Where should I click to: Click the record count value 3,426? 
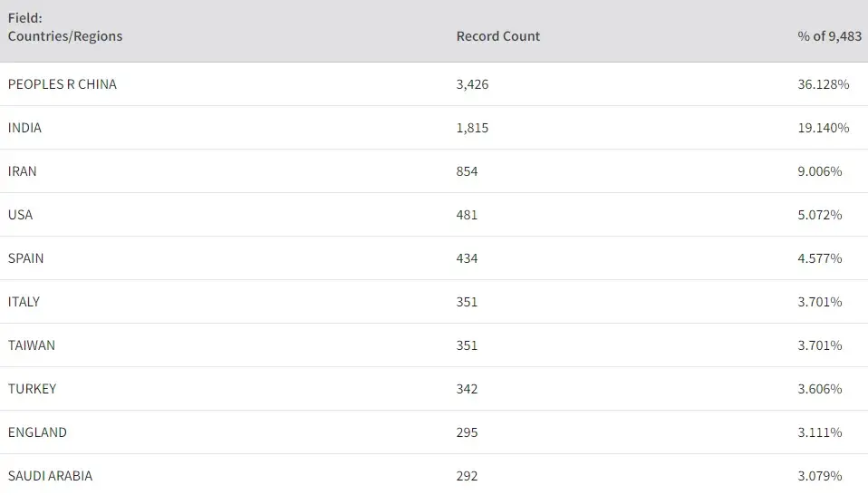coord(472,84)
